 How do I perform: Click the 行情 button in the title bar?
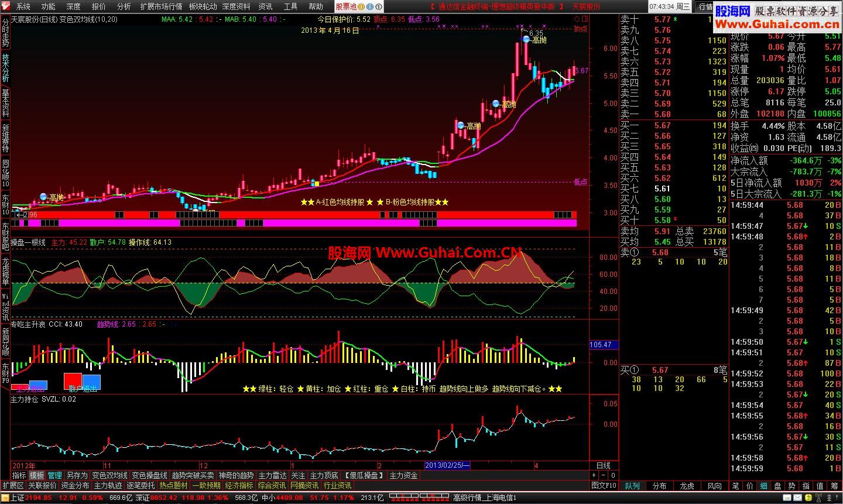pos(705,6)
